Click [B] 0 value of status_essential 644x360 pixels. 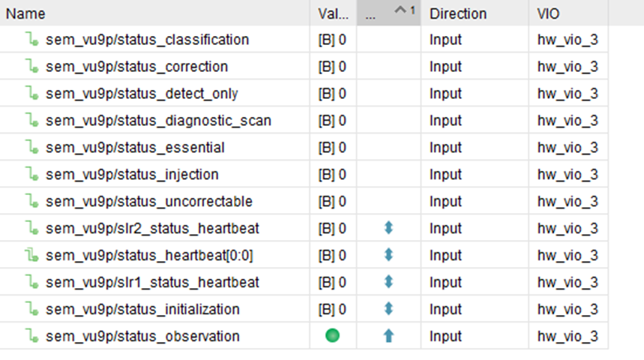[332, 148]
